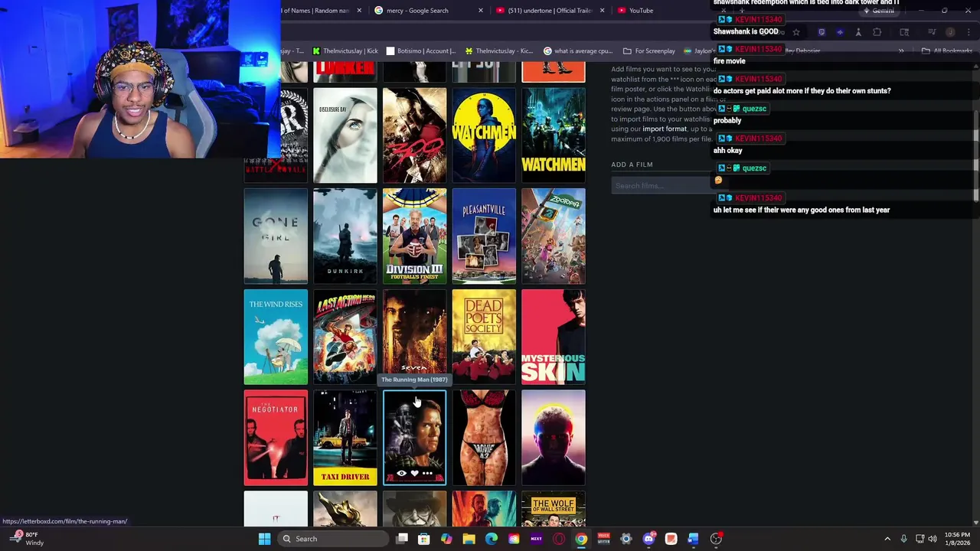980x551 pixels.
Task: Open the OBS Studio taskbar icon
Action: (x=716, y=539)
